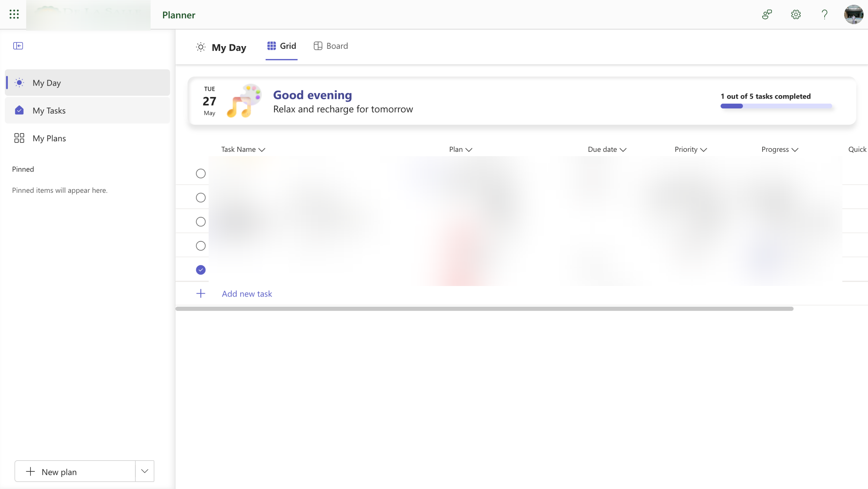Open the Settings gear icon

point(795,15)
